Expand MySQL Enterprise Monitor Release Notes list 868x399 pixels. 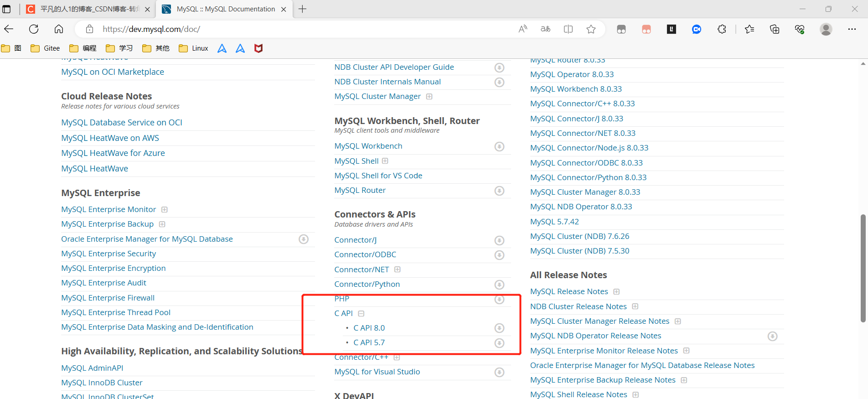pyautogui.click(x=687, y=351)
